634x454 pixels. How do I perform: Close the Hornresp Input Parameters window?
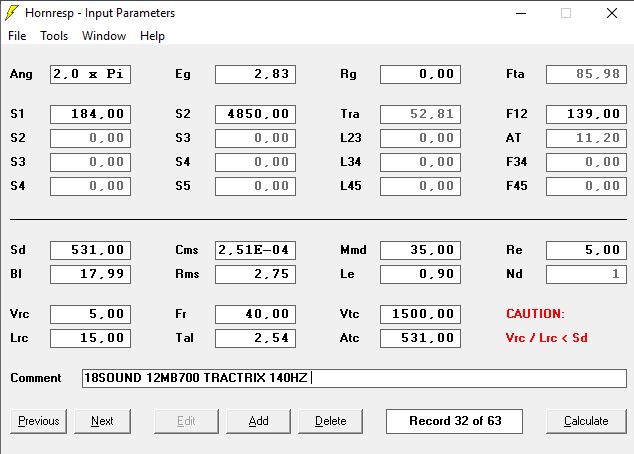click(x=612, y=13)
